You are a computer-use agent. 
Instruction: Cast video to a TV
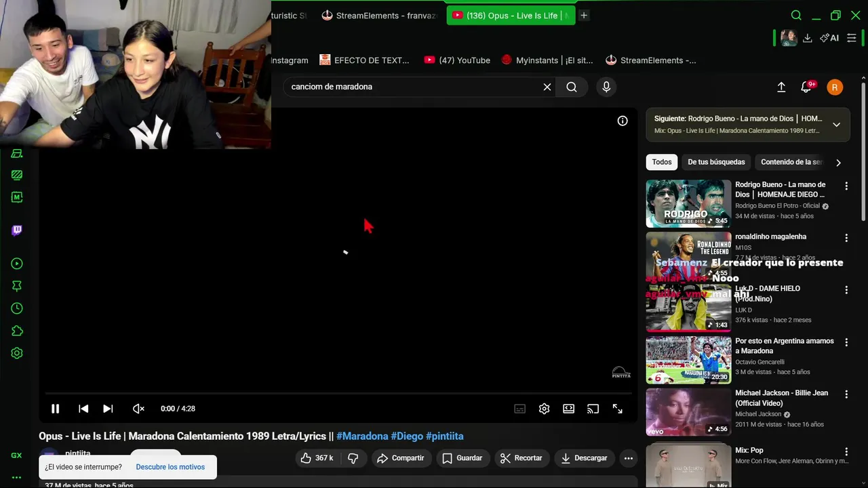pyautogui.click(x=593, y=409)
